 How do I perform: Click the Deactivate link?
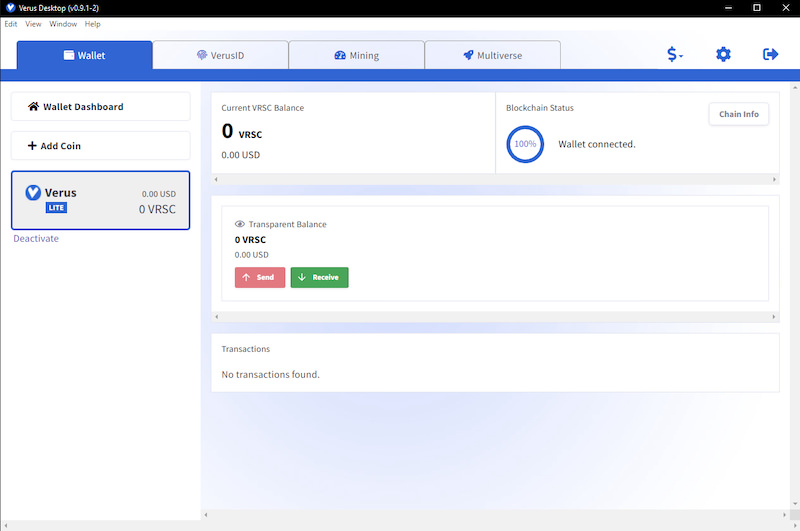pos(36,238)
